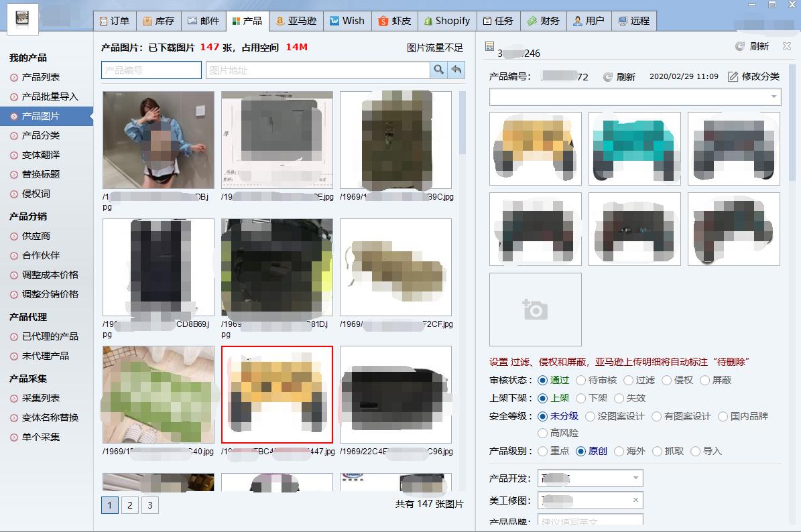Image resolution: width=801 pixels, height=532 pixels.
Task: Open 采集列表 in sidebar
Action: tap(41, 398)
